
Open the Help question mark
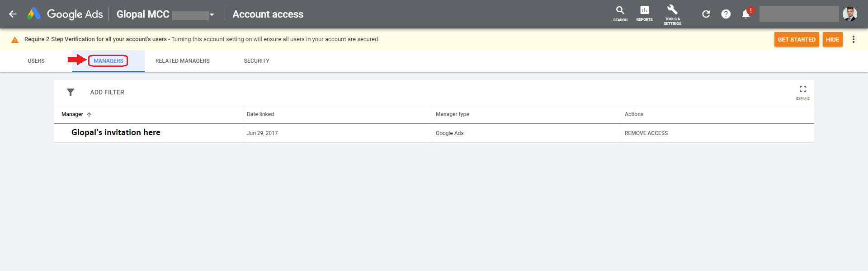pos(726,14)
